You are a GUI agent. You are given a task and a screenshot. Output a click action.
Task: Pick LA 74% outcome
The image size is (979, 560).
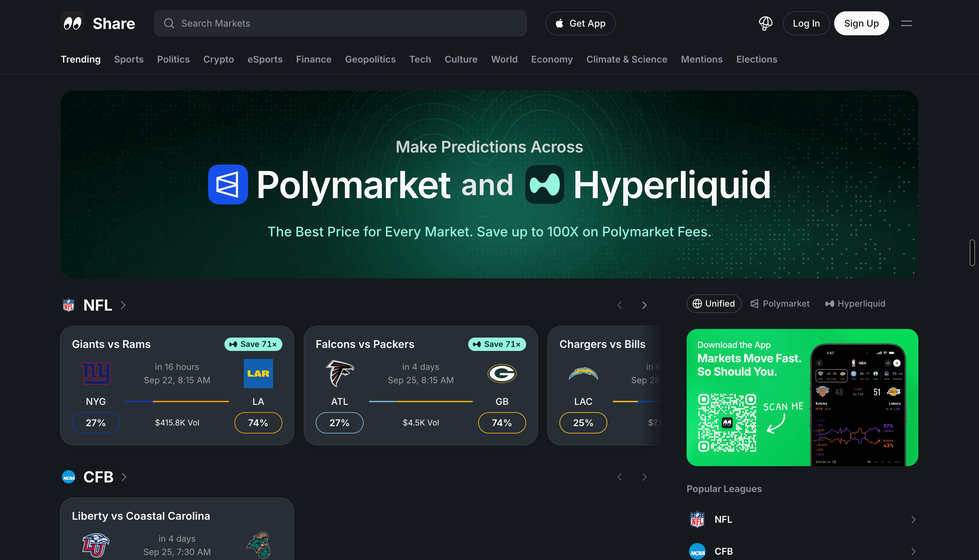coord(258,423)
